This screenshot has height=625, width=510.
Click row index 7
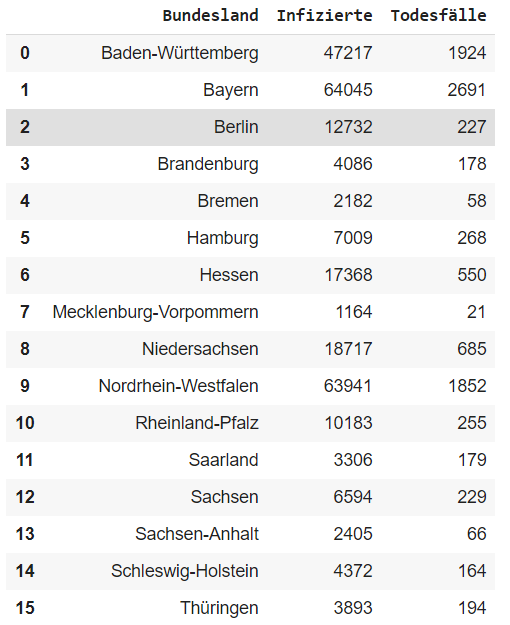25,312
